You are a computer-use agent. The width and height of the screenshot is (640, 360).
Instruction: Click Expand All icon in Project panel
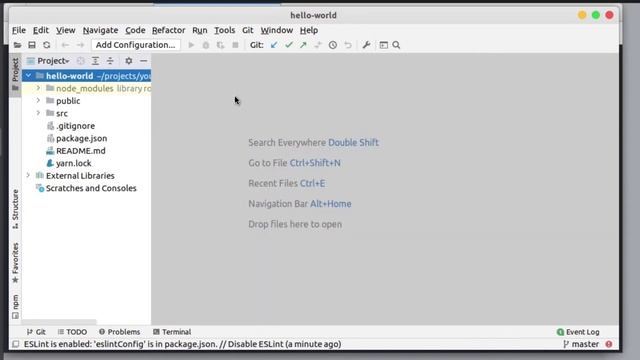point(95,61)
